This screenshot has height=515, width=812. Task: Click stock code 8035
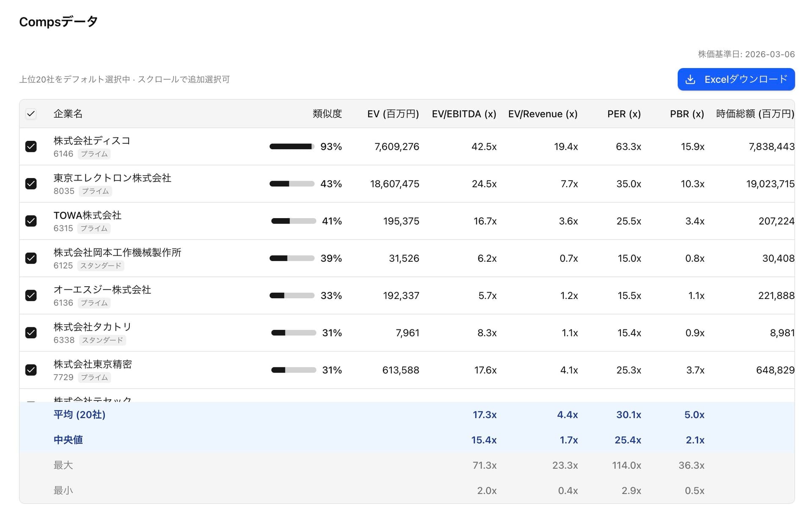coord(64,191)
